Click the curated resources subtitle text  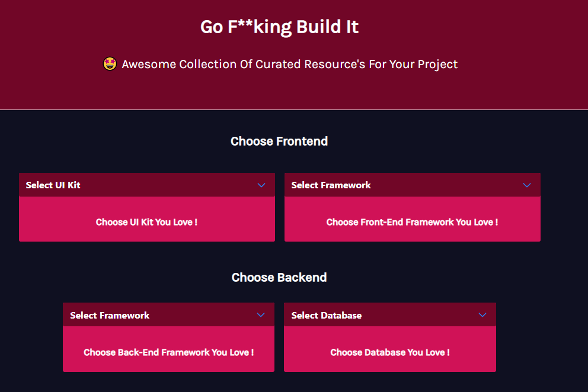tap(289, 64)
